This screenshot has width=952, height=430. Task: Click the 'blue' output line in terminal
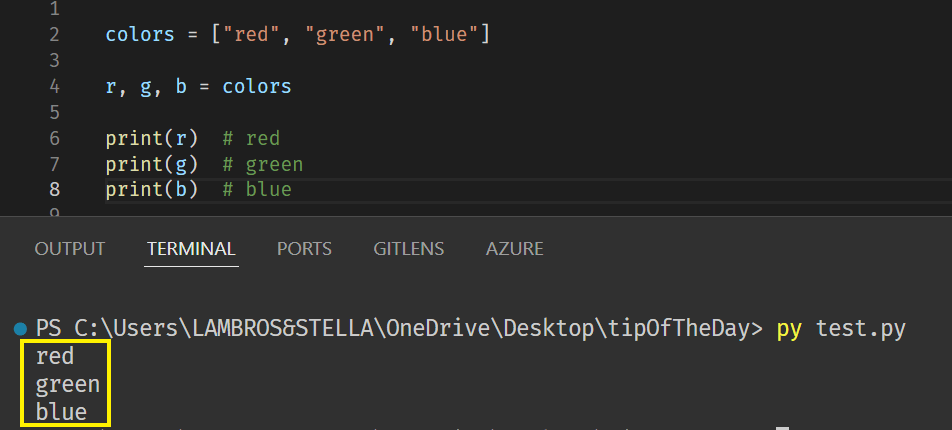click(x=61, y=411)
